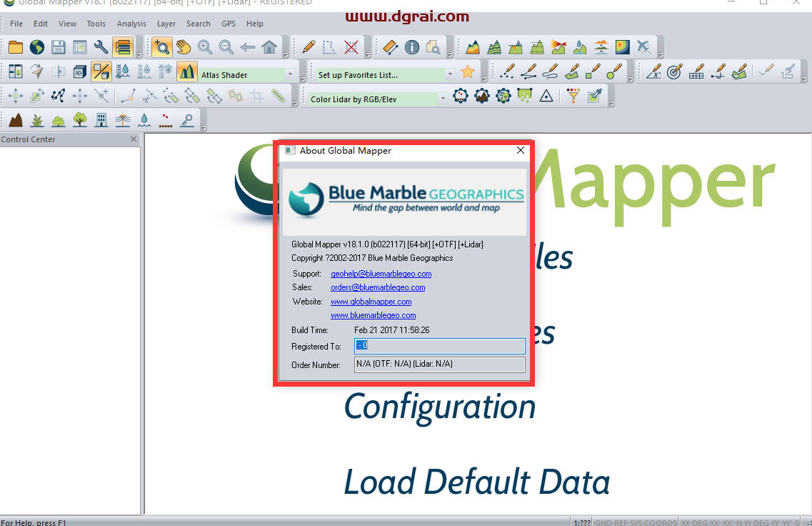The image size is (812, 526).
Task: Open toolbar options arrow after favorites star
Action: 483,79
